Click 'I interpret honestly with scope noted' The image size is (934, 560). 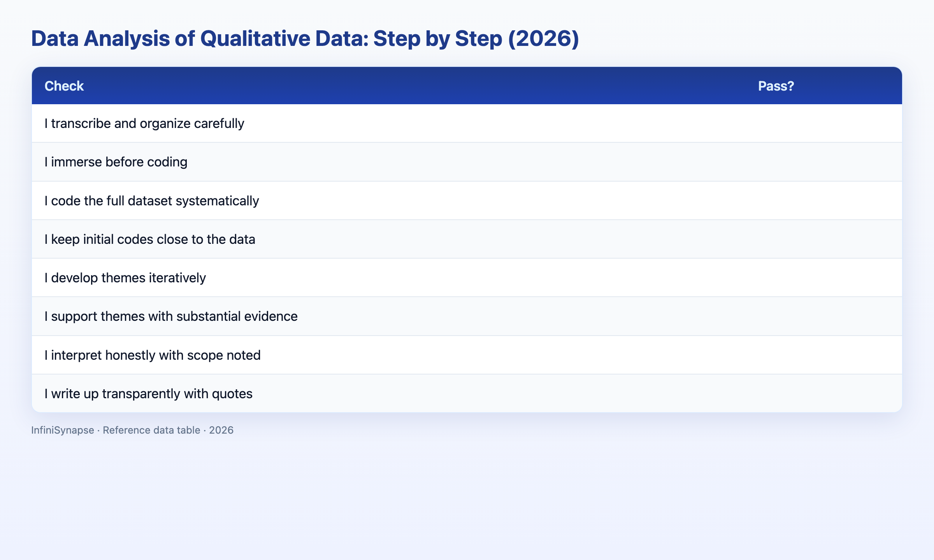(153, 355)
